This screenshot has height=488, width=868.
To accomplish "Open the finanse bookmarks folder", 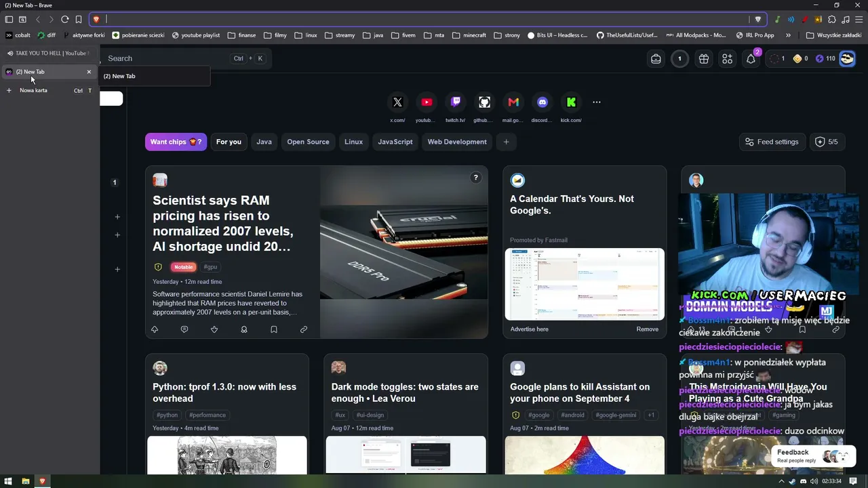I will pyautogui.click(x=242, y=35).
